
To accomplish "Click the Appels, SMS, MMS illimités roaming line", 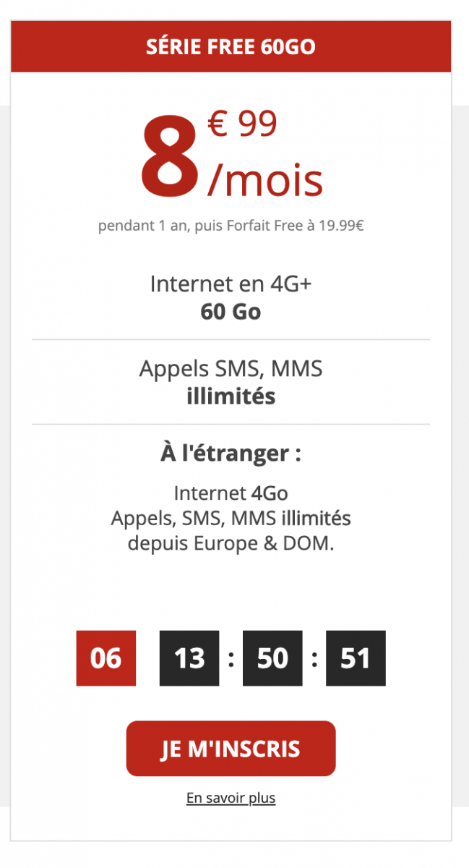I will (x=231, y=518).
